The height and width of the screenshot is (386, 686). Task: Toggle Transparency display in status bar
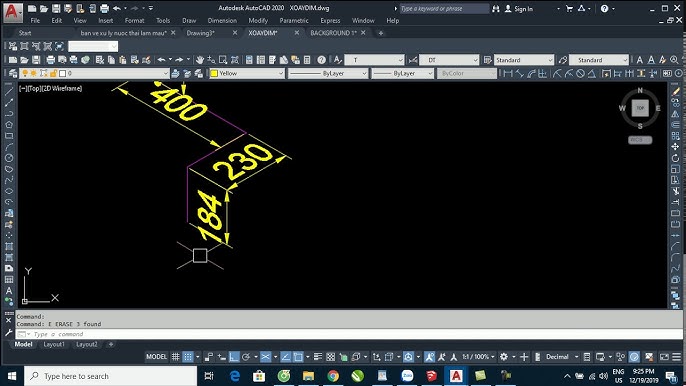point(331,357)
